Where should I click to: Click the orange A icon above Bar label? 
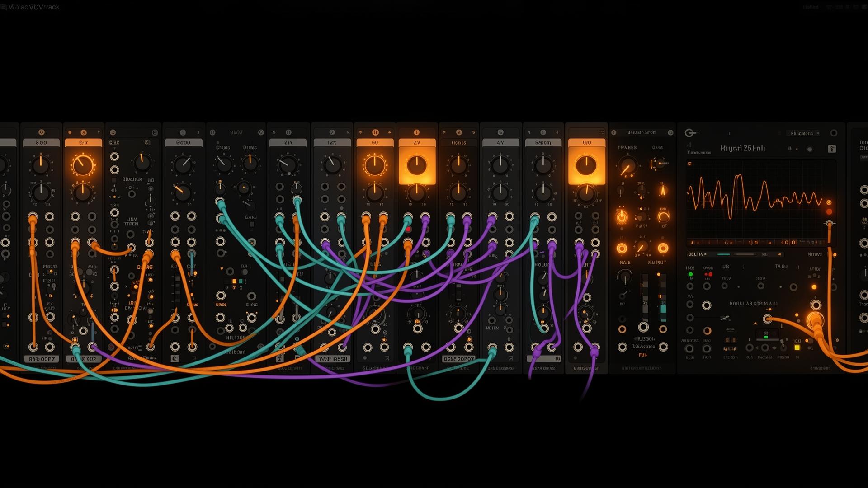pos(83,132)
